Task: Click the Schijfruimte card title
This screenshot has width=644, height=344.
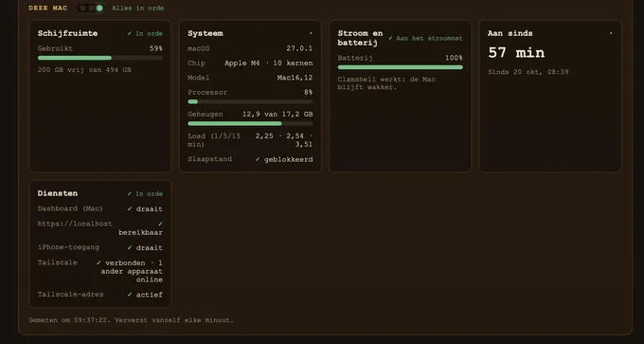Action: click(68, 33)
